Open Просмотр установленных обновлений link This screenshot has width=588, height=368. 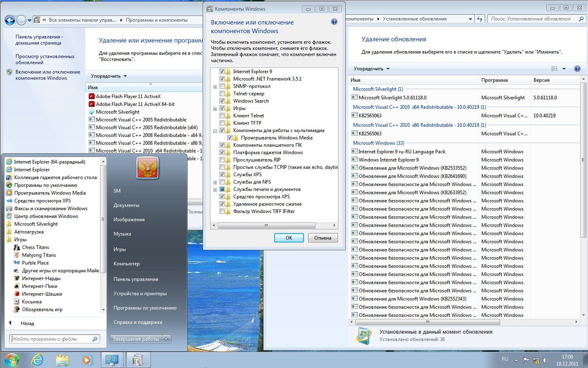pyautogui.click(x=45, y=60)
